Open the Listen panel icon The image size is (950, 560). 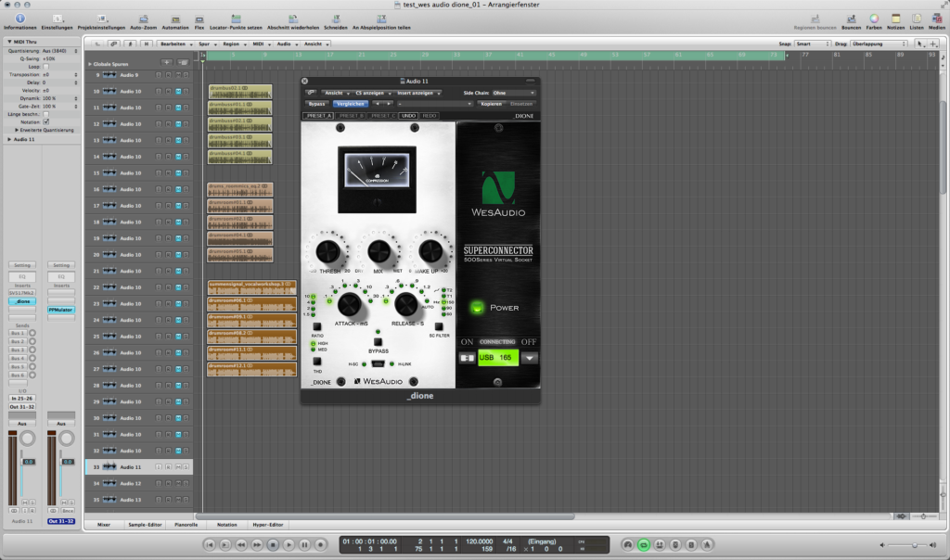tap(917, 19)
